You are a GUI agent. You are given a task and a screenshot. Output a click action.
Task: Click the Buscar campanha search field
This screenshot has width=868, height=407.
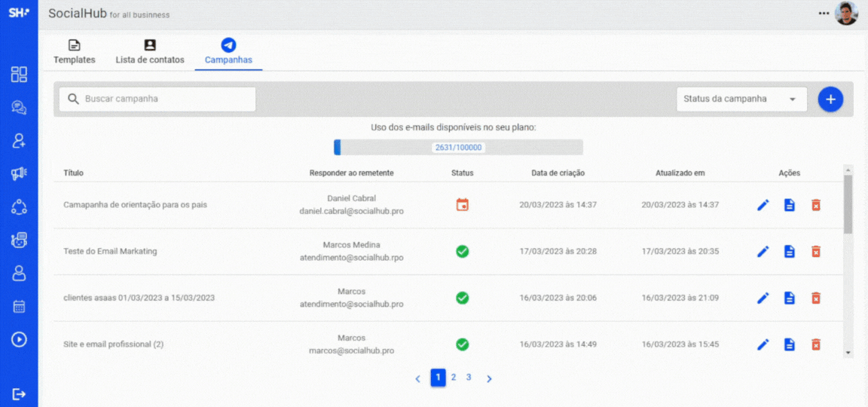coord(157,99)
